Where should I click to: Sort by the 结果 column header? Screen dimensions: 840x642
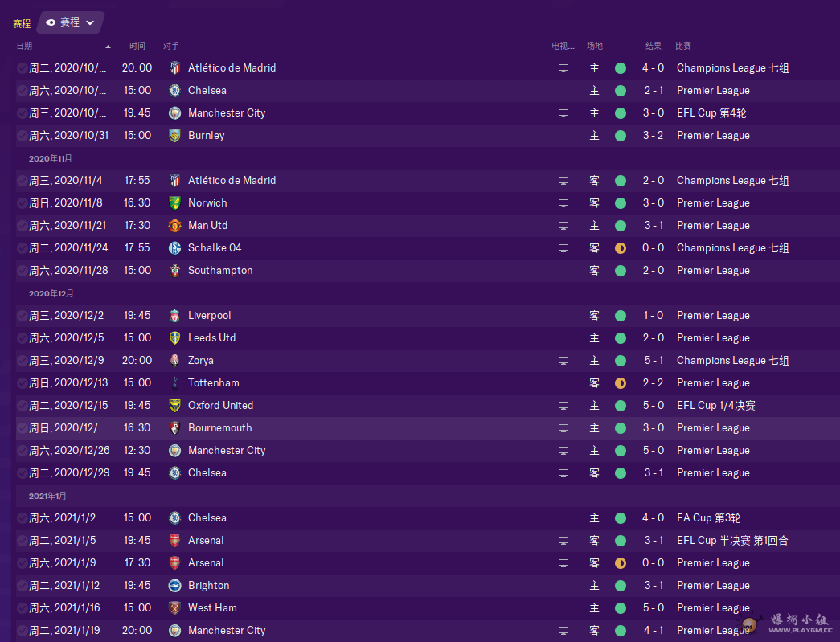[653, 46]
